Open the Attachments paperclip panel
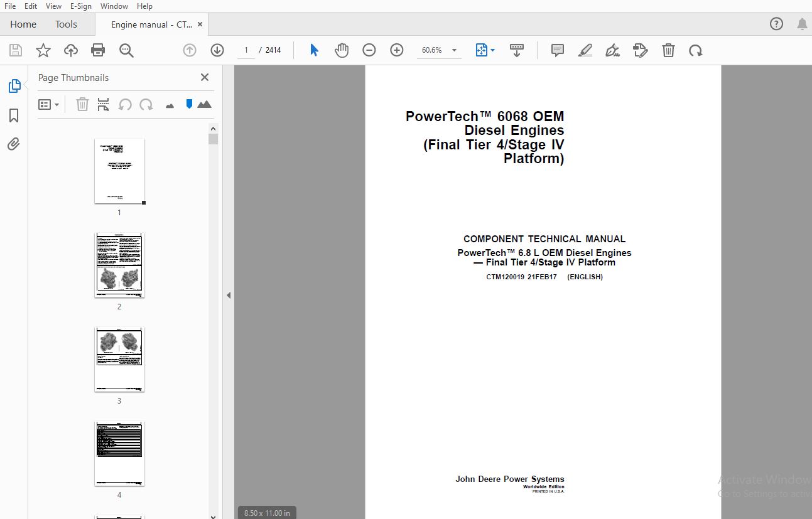 pyautogui.click(x=14, y=144)
